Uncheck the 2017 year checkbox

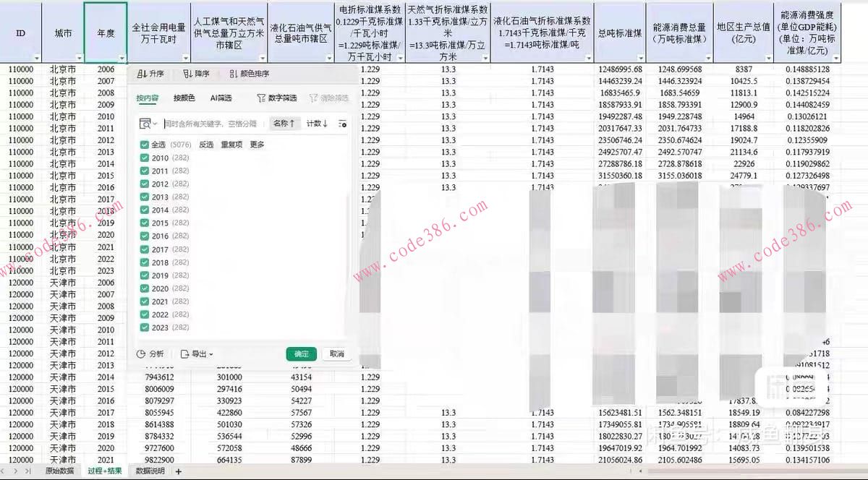[145, 249]
